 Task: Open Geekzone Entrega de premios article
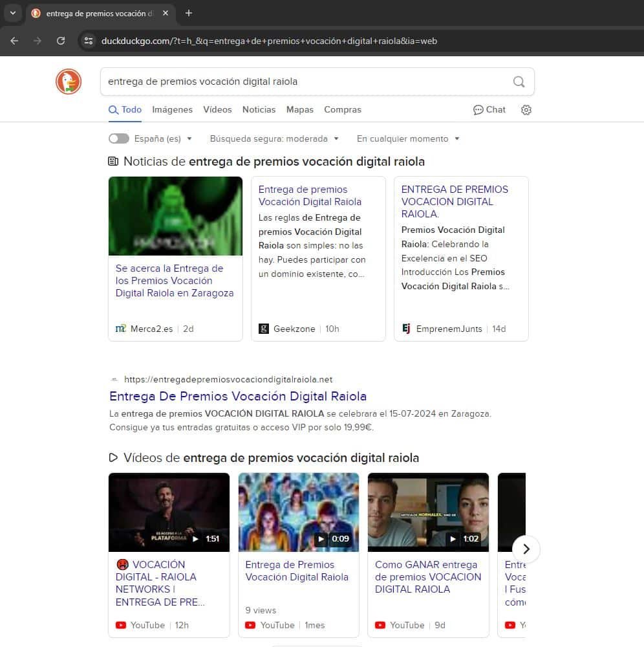(310, 195)
